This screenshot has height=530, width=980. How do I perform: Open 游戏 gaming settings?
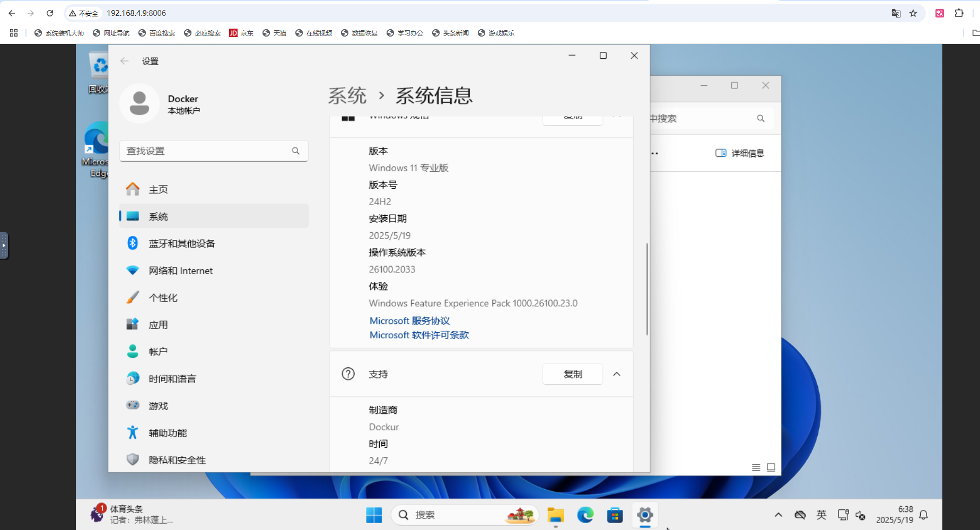(x=214, y=405)
